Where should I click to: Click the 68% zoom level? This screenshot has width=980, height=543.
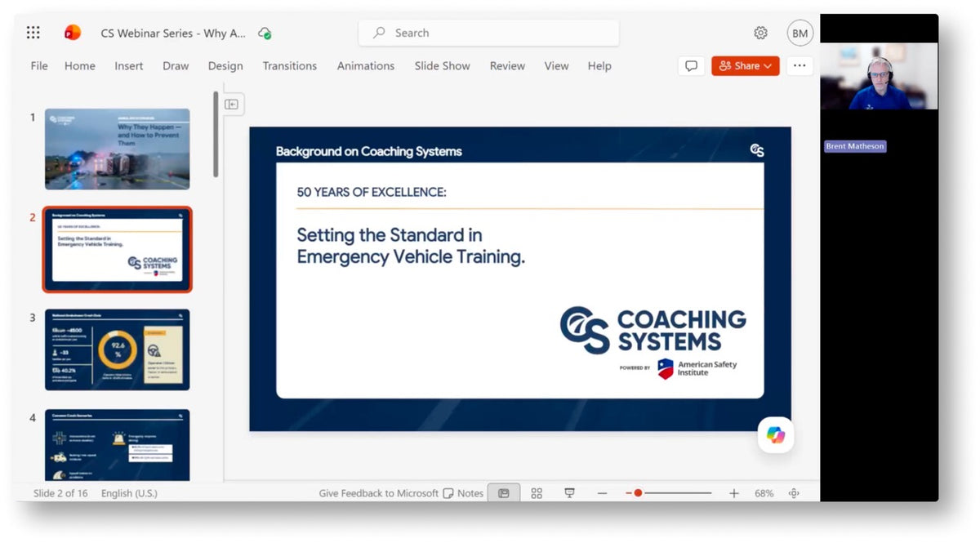[x=764, y=493]
